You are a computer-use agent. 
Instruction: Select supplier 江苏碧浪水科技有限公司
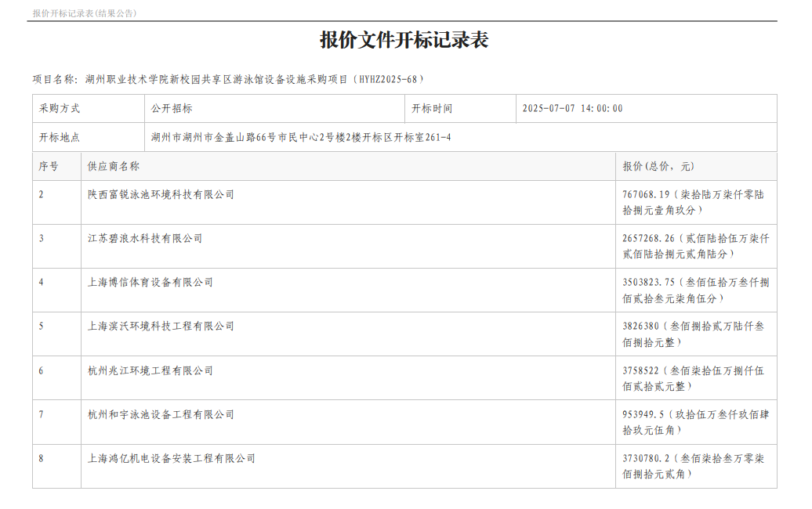[145, 239]
